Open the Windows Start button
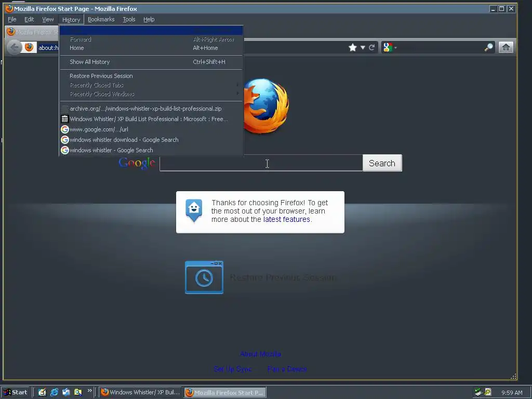This screenshot has height=399, width=532. tap(15, 392)
